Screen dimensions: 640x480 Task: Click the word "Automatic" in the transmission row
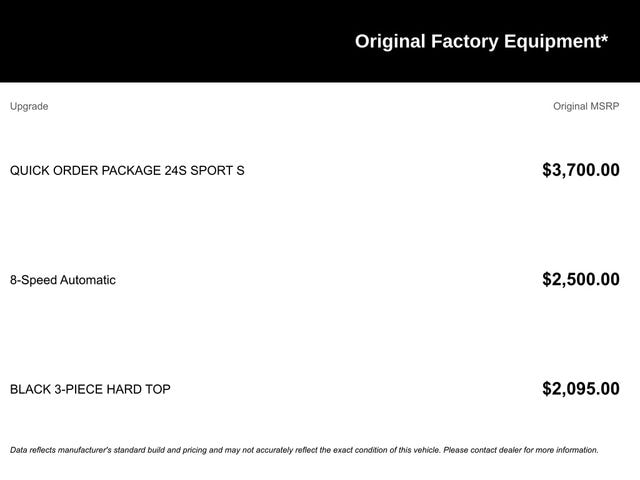(88, 280)
